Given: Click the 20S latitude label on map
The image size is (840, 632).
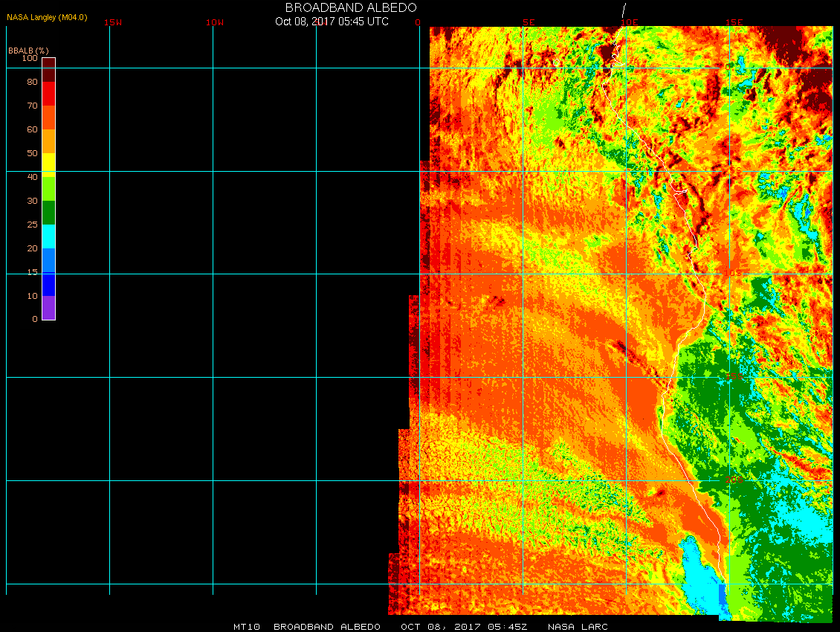Looking at the screenshot, I should [734, 480].
